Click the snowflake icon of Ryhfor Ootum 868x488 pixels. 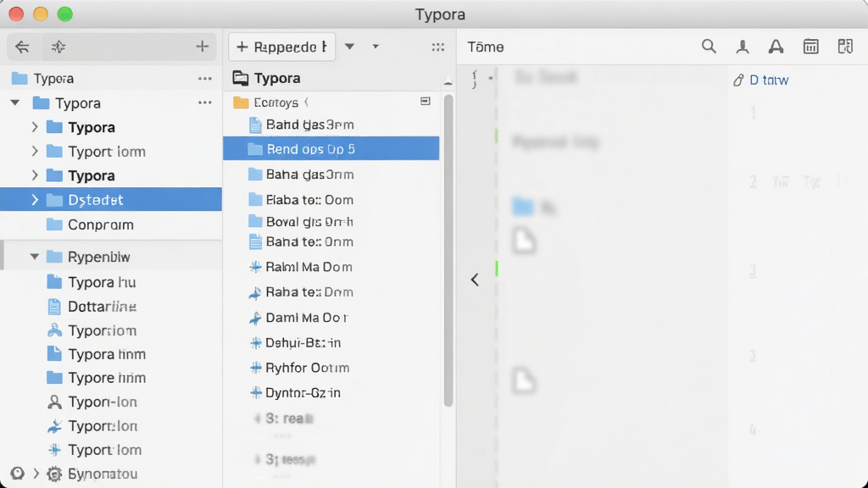point(255,368)
